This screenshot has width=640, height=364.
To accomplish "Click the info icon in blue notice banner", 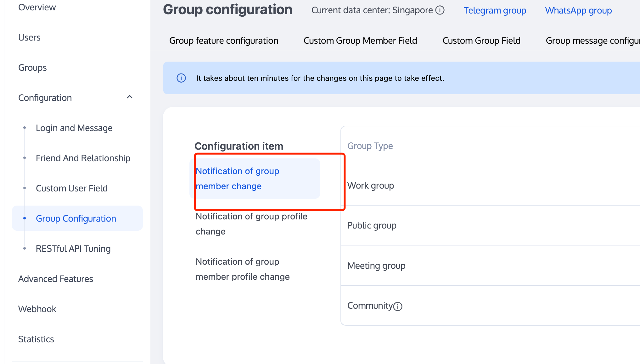I will tap(181, 78).
